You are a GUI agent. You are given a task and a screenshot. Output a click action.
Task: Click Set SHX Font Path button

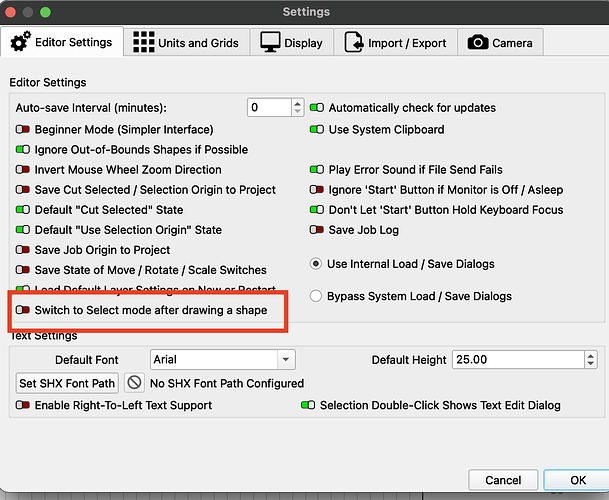(67, 383)
